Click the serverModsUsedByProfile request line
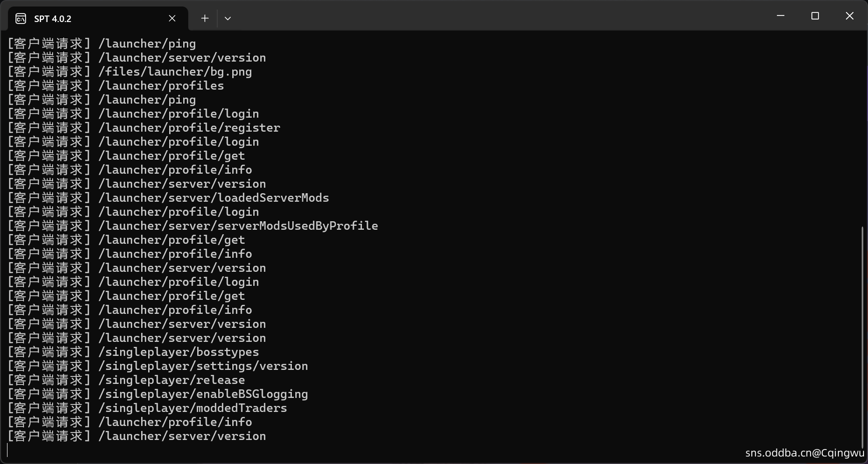This screenshot has height=464, width=868. click(238, 226)
